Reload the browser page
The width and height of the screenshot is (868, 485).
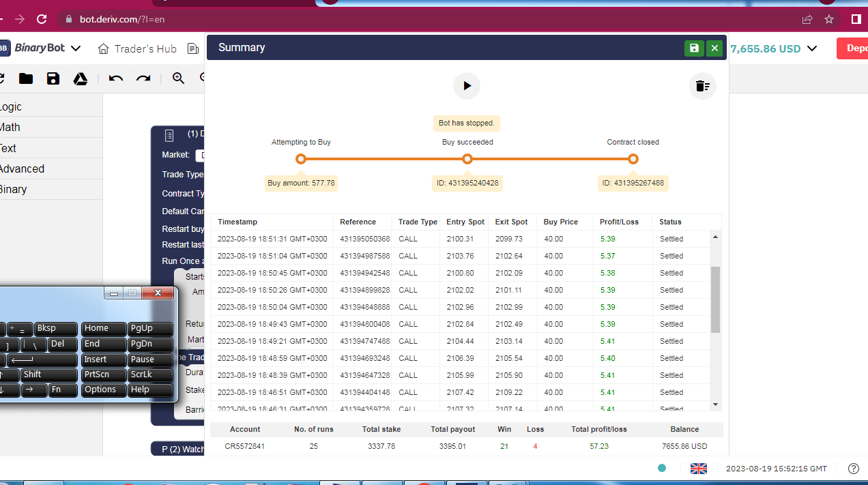point(42,19)
